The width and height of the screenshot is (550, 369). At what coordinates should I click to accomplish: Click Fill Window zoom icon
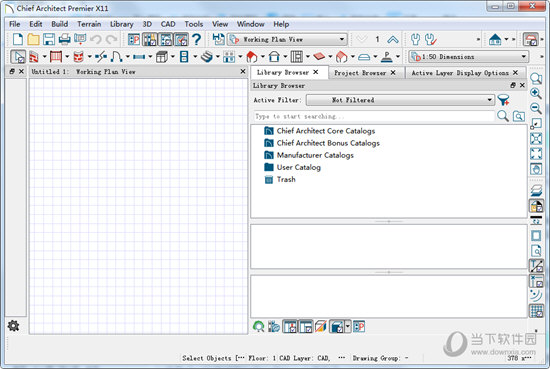click(x=536, y=139)
